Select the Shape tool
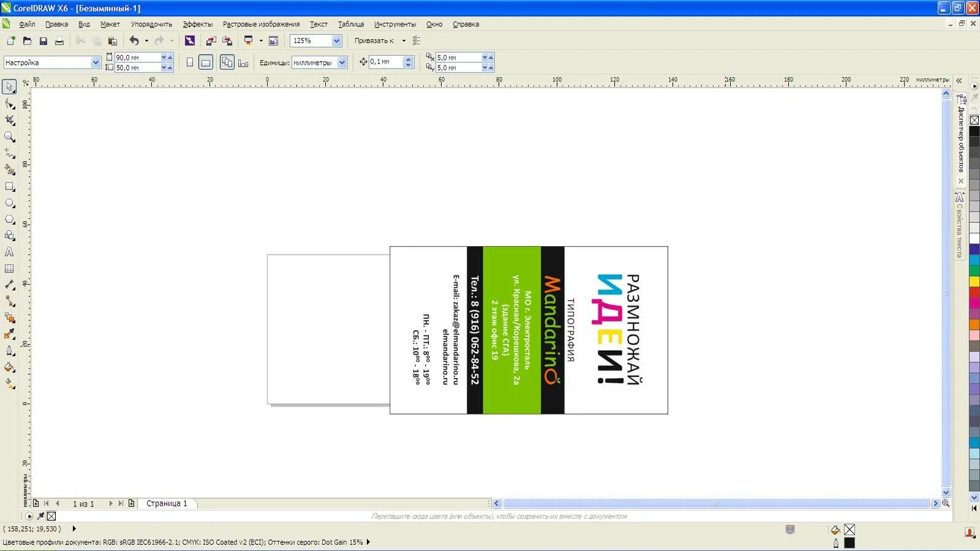Viewport: 980px width, 551px height. (9, 103)
